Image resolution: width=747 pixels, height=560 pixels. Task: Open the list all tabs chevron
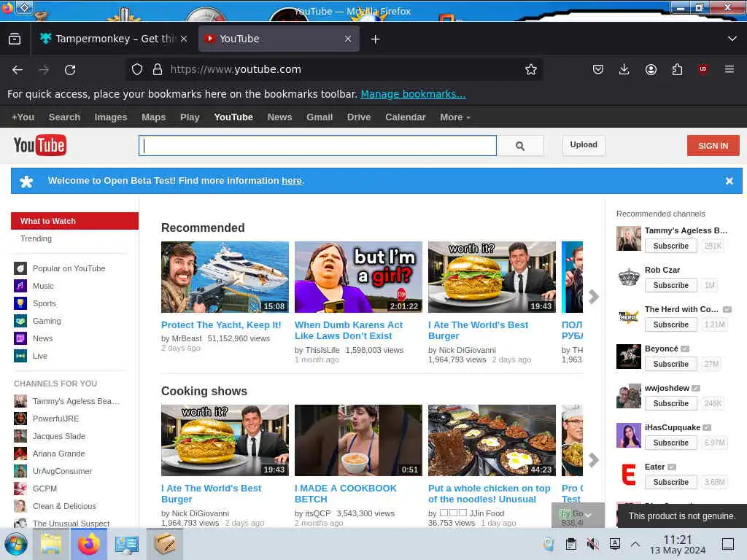(732, 39)
